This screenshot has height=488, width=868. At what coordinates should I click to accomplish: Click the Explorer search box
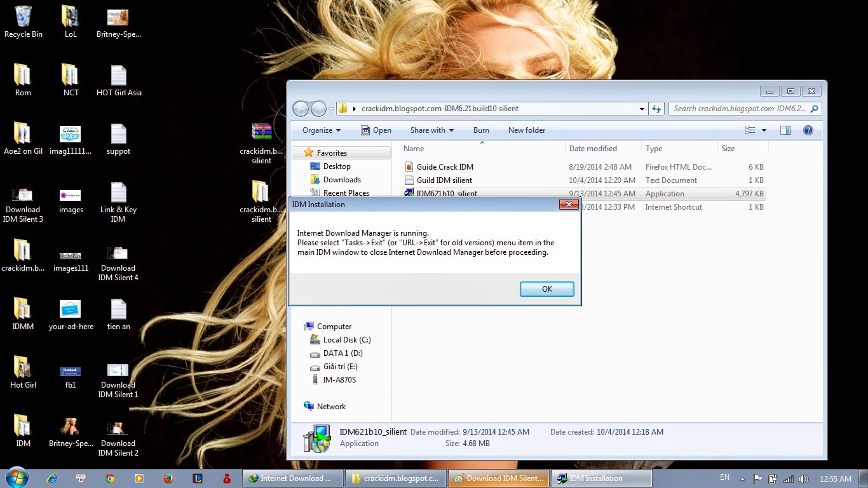point(745,109)
